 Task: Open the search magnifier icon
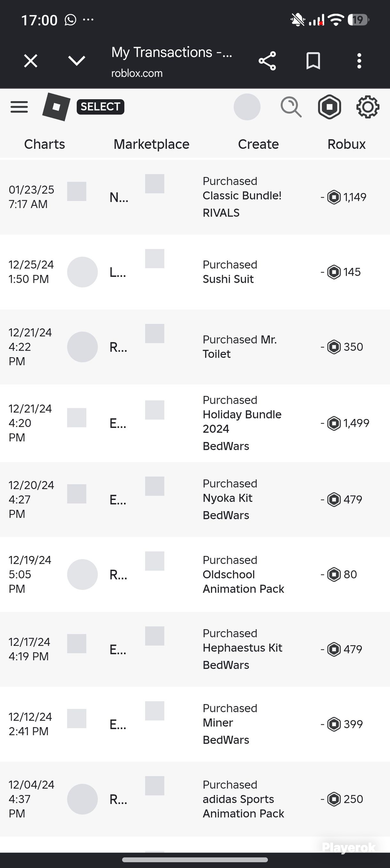coord(291,107)
